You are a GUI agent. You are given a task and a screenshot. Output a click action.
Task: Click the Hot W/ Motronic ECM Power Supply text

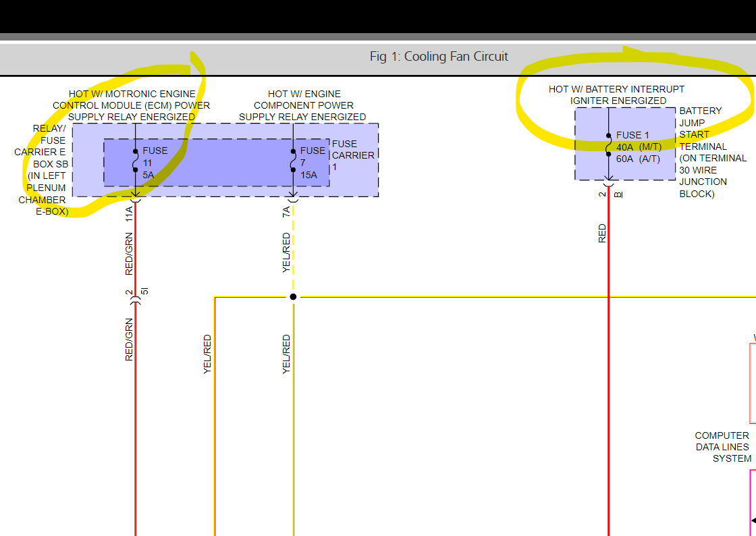click(131, 105)
